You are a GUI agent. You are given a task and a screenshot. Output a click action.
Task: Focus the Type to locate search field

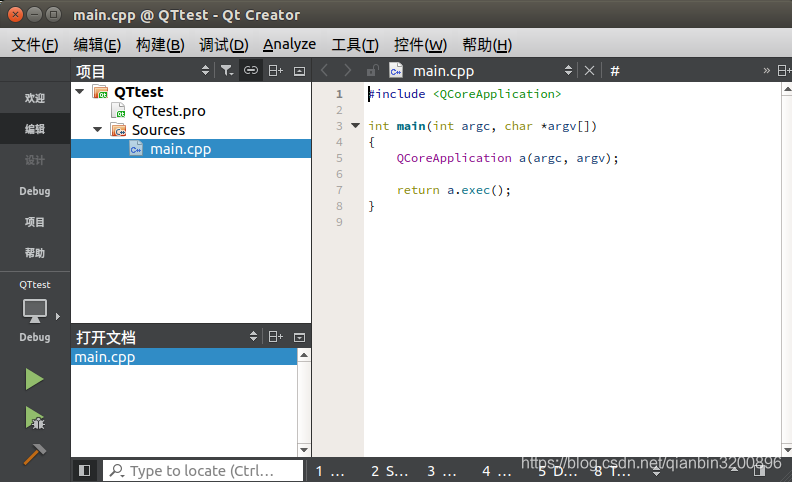pyautogui.click(x=203, y=471)
